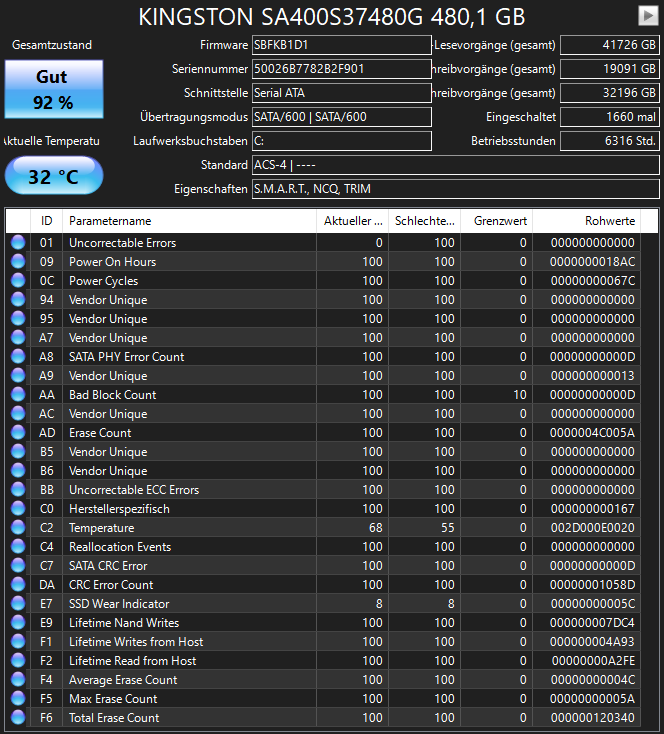Select raw value 00000001058D
Viewport: 664px width, 734px height.
click(592, 585)
